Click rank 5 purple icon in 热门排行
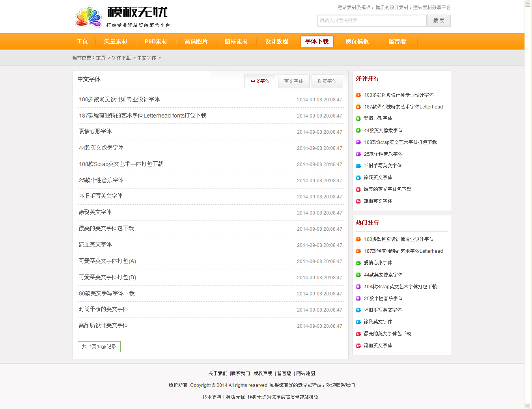532x409 pixels. [358, 287]
